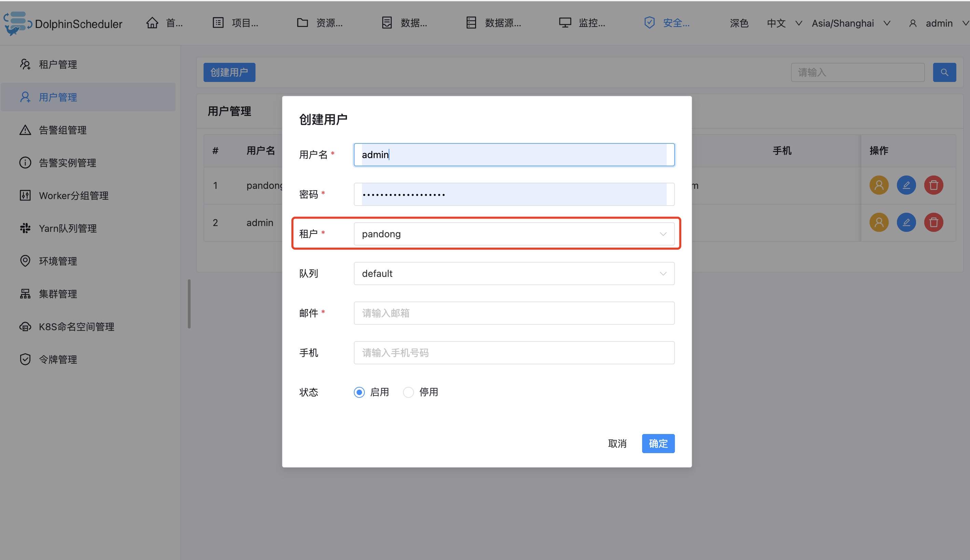The height and width of the screenshot is (560, 970).
Task: Select the 启用 status radio button
Action: click(359, 392)
